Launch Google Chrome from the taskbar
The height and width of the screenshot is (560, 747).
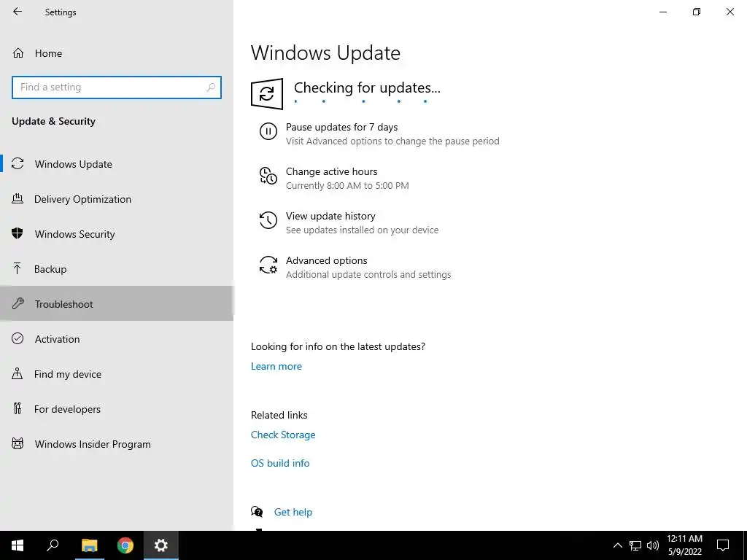pos(125,545)
